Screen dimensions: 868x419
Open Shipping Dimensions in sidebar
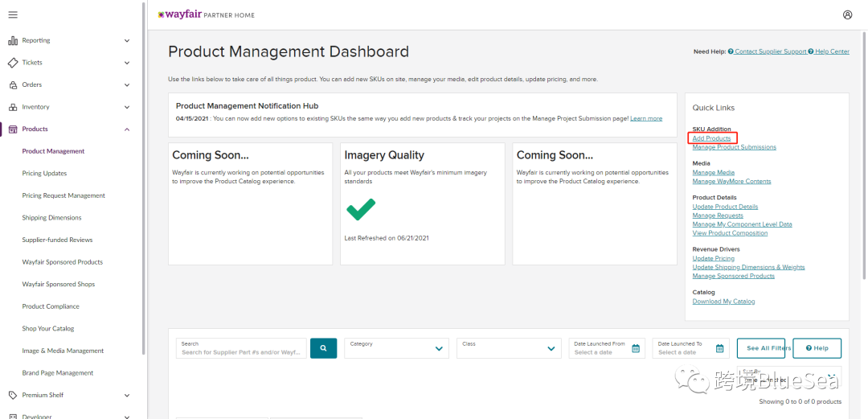coord(51,218)
